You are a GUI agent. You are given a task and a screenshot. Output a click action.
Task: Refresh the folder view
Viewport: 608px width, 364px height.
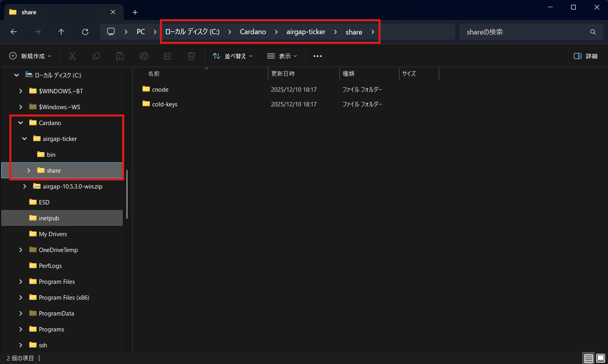[85, 32]
